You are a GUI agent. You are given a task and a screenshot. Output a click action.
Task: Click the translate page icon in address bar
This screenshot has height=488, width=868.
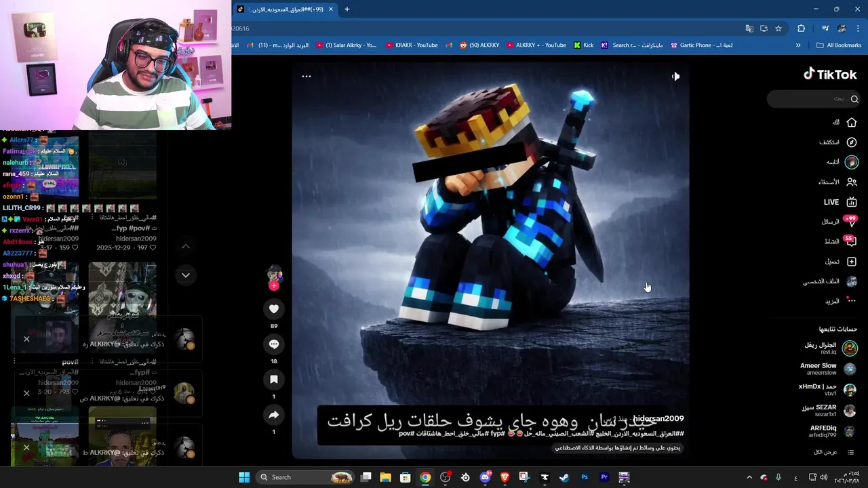(x=749, y=28)
